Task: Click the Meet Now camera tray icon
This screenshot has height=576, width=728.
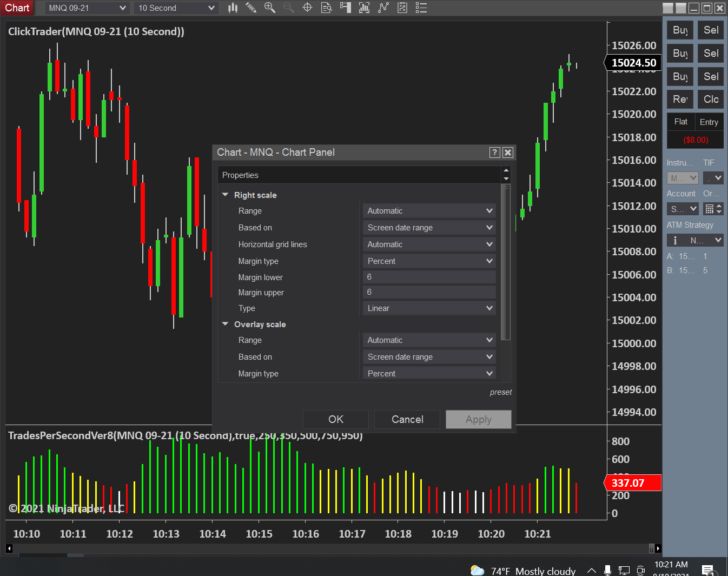Action: [641, 570]
